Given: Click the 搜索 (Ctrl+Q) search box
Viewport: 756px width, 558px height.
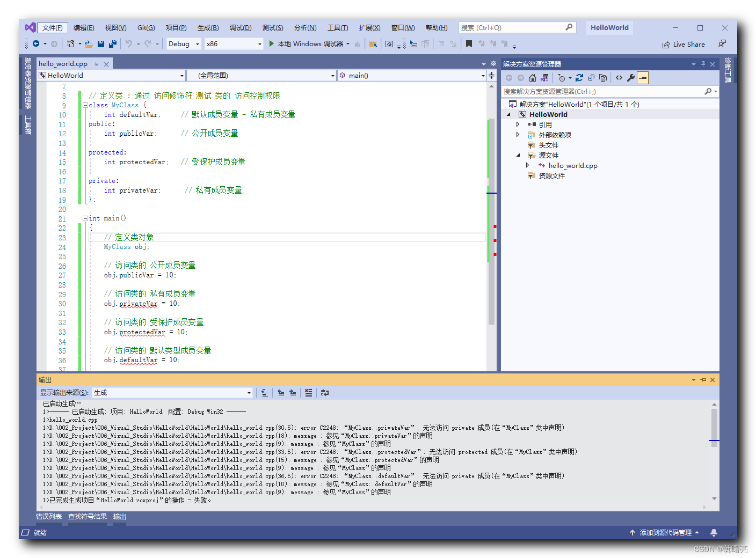Looking at the screenshot, I should pyautogui.click(x=517, y=27).
